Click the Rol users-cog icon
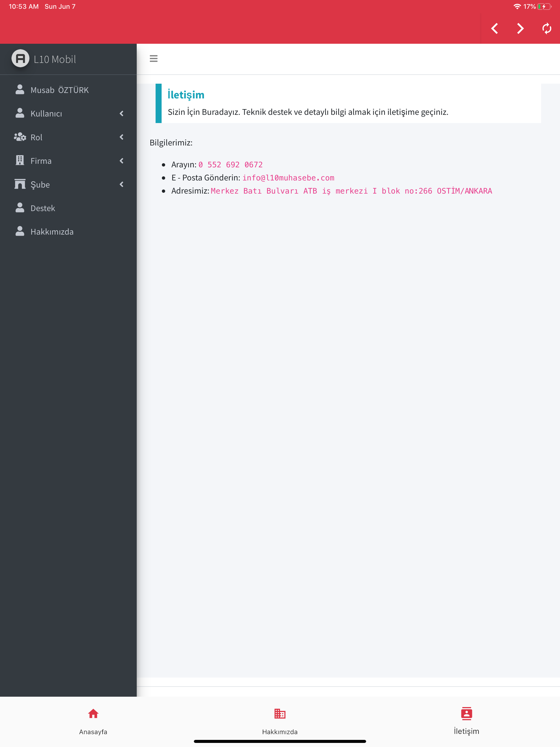The image size is (560, 747). pos(20,137)
